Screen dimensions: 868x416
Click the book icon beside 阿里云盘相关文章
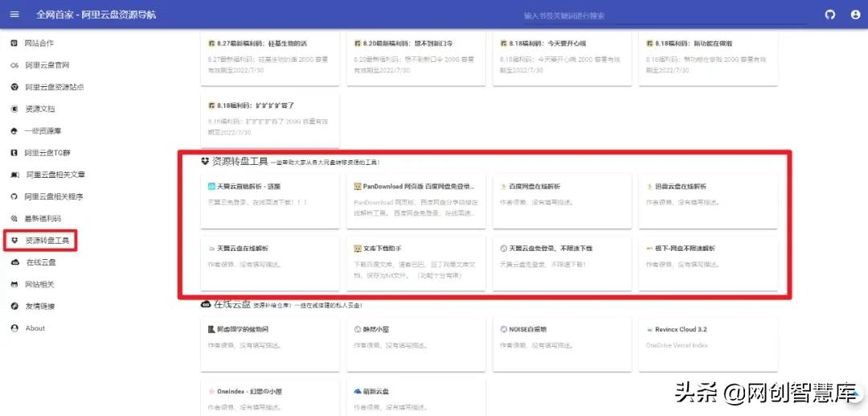pos(15,175)
